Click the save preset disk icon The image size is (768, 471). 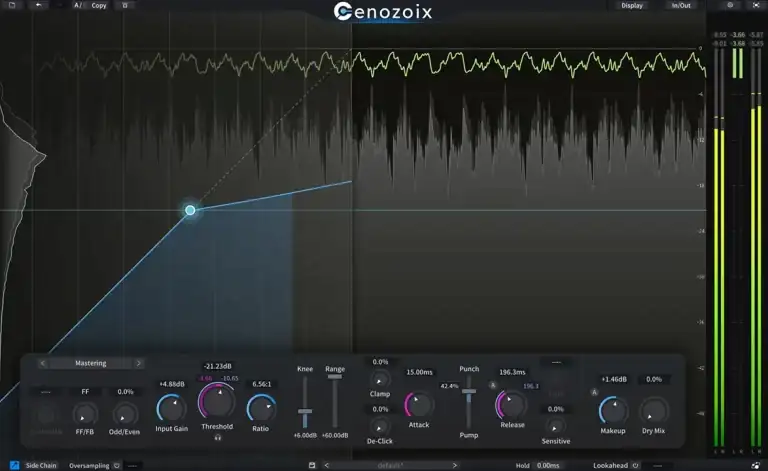(312, 465)
